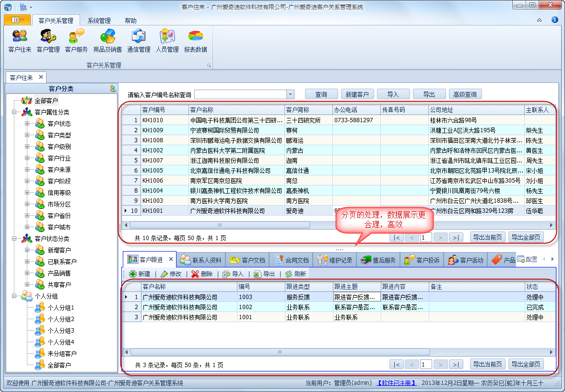Click the customer grid horizontal scrollbar thumb
Viewport: 565px width, 392px height.
click(220, 225)
